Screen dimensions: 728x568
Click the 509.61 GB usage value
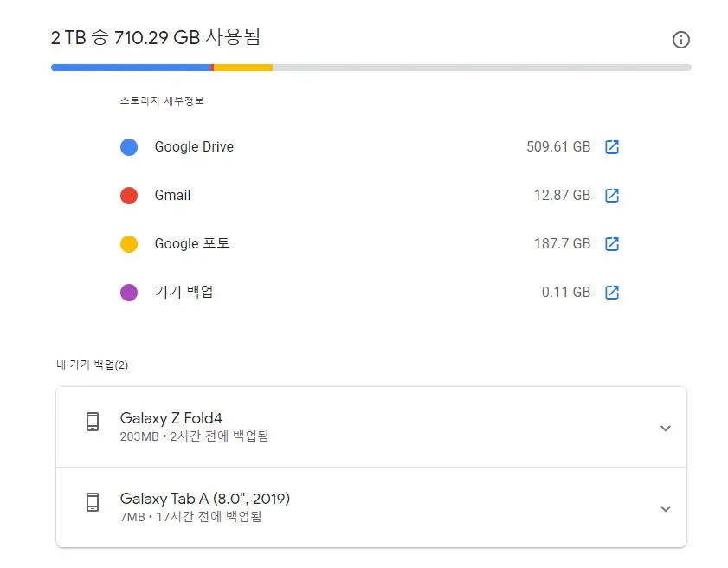pyautogui.click(x=558, y=147)
